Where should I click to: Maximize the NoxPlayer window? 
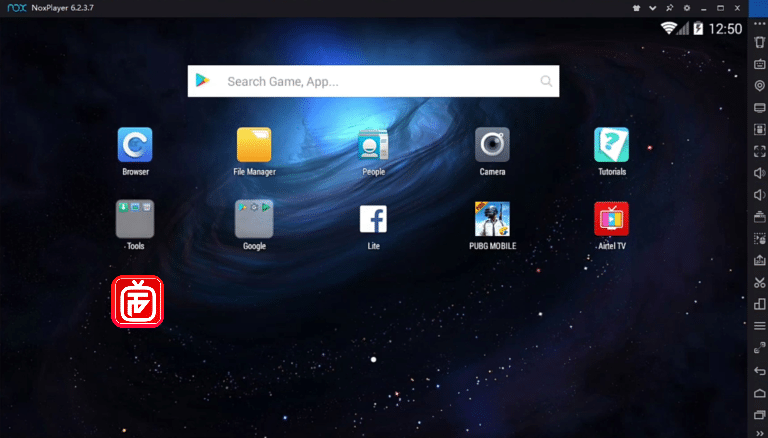point(720,8)
